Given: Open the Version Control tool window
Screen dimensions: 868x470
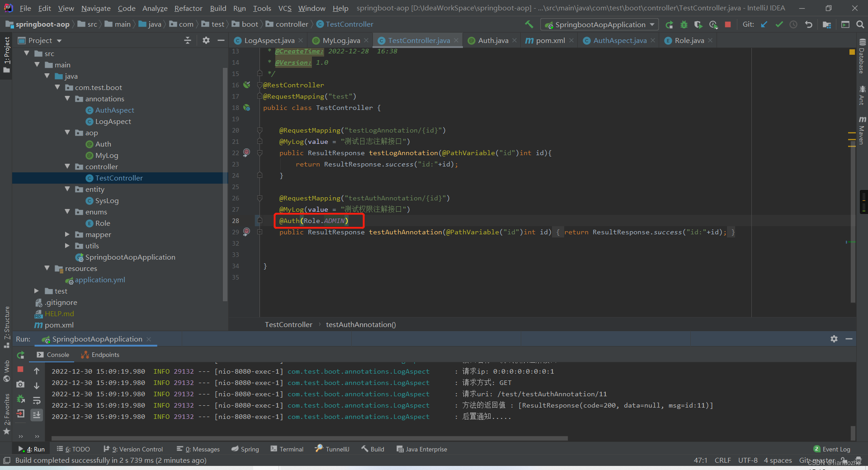Looking at the screenshot, I should click(133, 449).
